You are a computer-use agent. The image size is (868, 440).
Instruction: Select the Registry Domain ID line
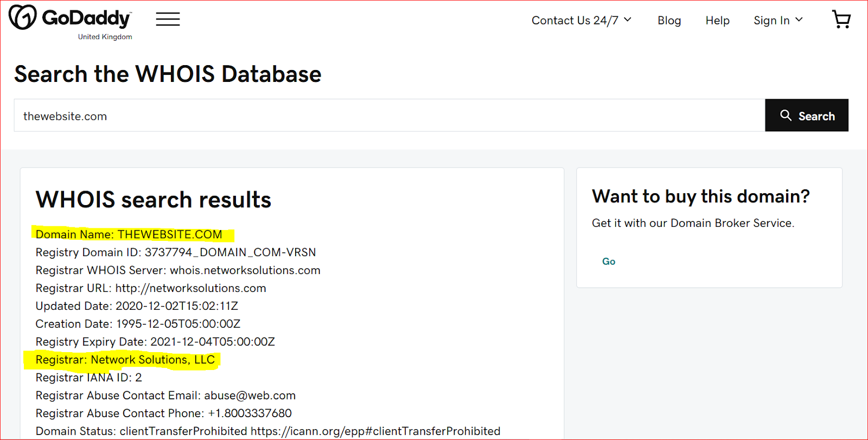click(x=176, y=252)
